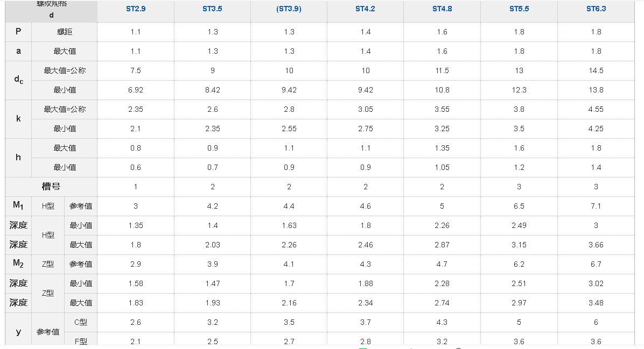
Task: Click the ST4.2 thread size link
Action: 366,9
